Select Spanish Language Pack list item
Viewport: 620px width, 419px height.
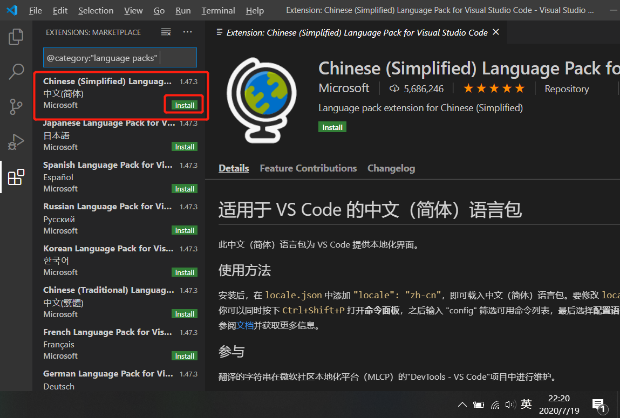coord(120,177)
